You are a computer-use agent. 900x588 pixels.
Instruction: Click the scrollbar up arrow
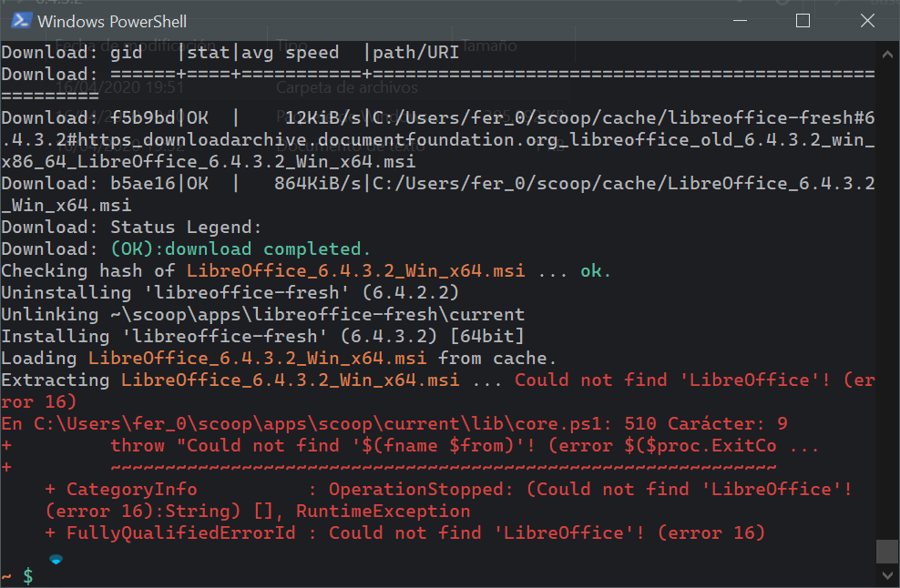tap(887, 55)
